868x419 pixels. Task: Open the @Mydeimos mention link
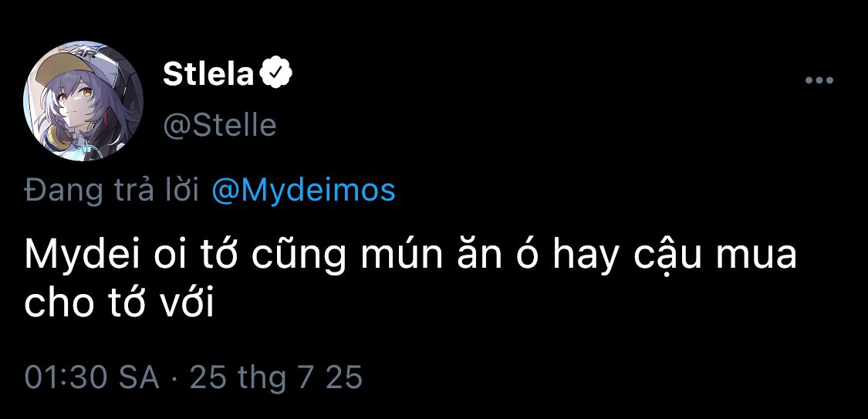(x=303, y=190)
